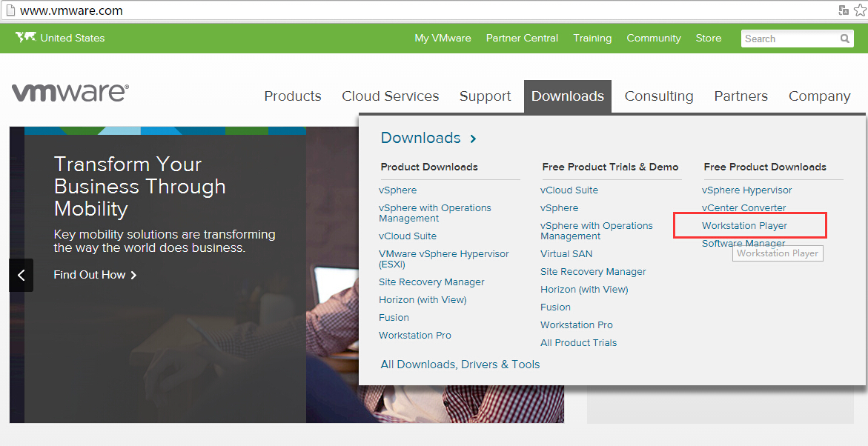Open Workstation Player free download
This screenshot has width=868, height=446.
tap(744, 226)
